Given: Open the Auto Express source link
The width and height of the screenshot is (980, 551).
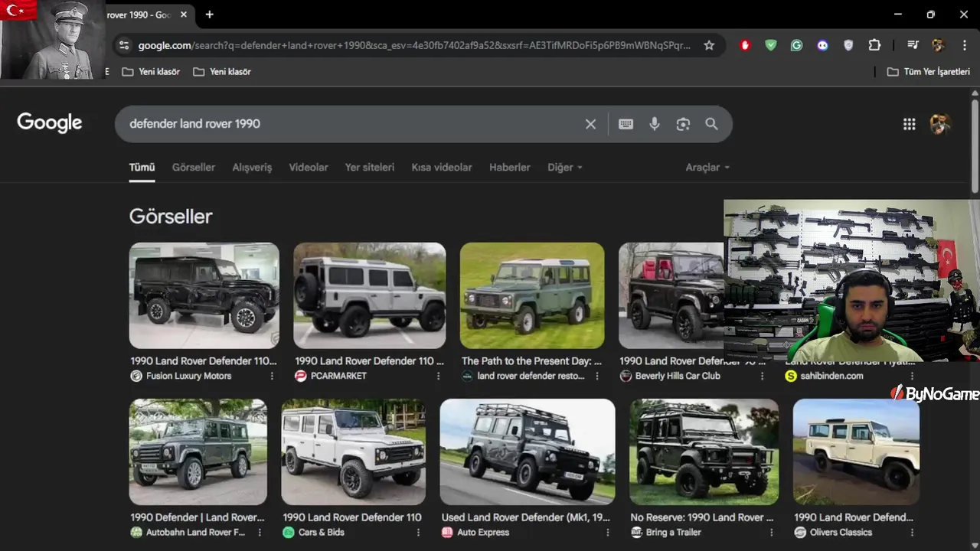Looking at the screenshot, I should coord(475,533).
